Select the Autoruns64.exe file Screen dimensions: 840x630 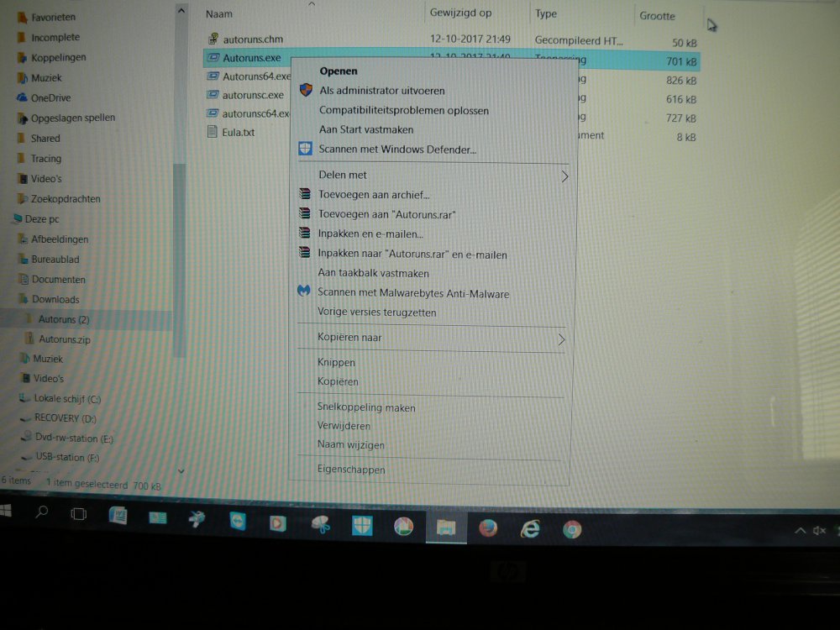click(256, 76)
